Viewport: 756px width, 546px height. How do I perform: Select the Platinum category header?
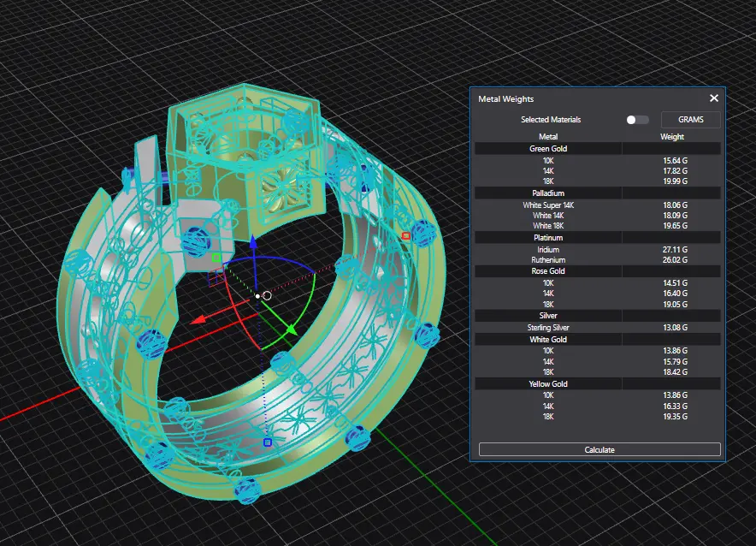[x=548, y=238]
